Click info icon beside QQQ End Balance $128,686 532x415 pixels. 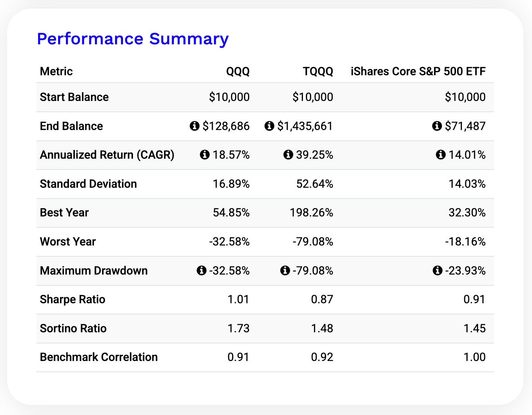pyautogui.click(x=194, y=126)
